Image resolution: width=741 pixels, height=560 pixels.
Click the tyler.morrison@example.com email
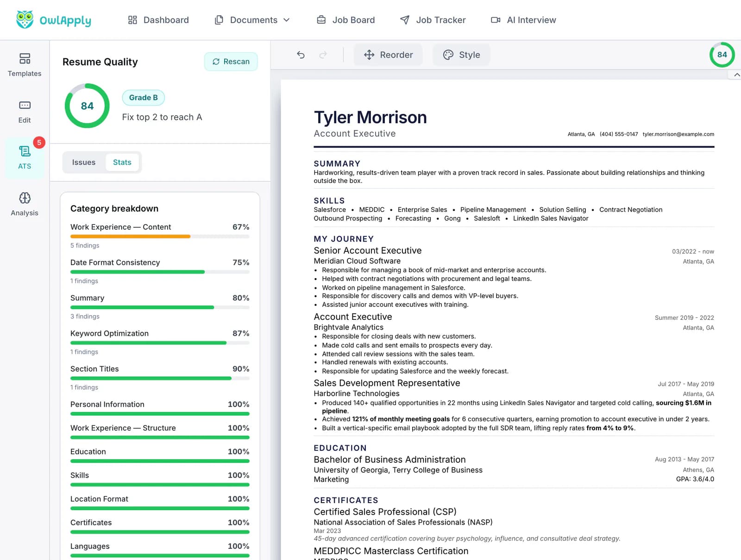678,134
